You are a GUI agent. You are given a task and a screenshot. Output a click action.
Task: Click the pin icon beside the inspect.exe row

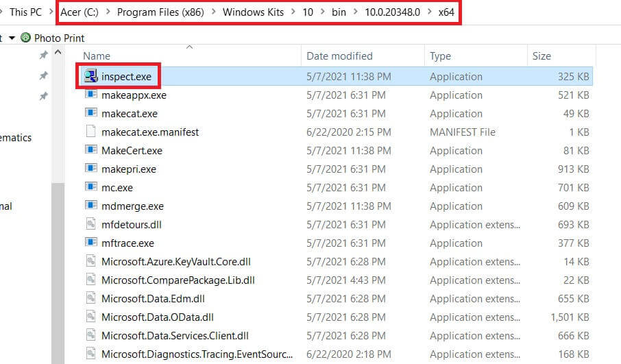tap(44, 75)
